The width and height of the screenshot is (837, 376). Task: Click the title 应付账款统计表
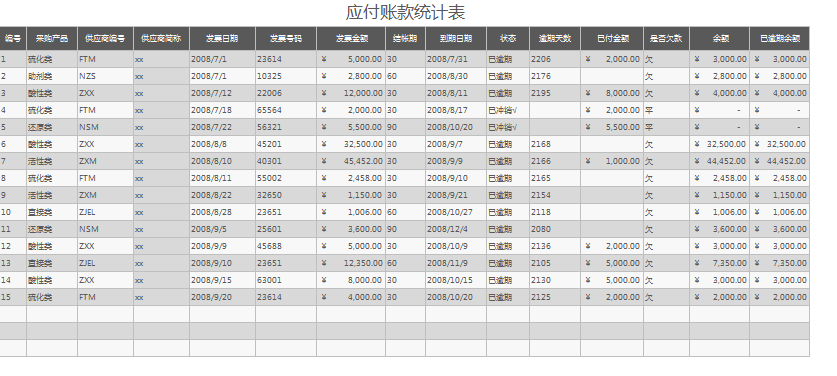(x=405, y=12)
